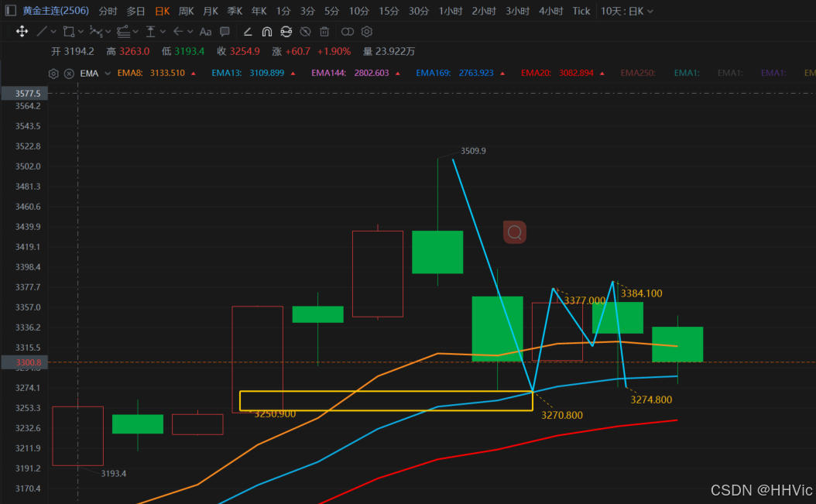
Task: Click the overlapping circles compare icon
Action: pyautogui.click(x=347, y=32)
